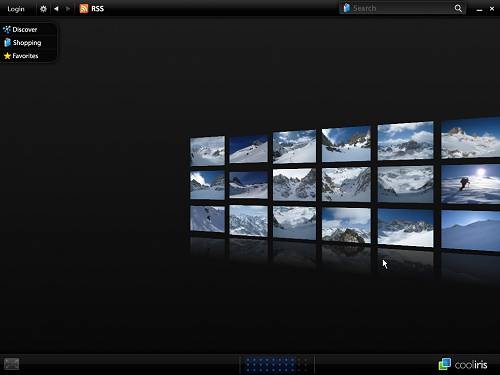Open the Shopping section

coord(28,43)
